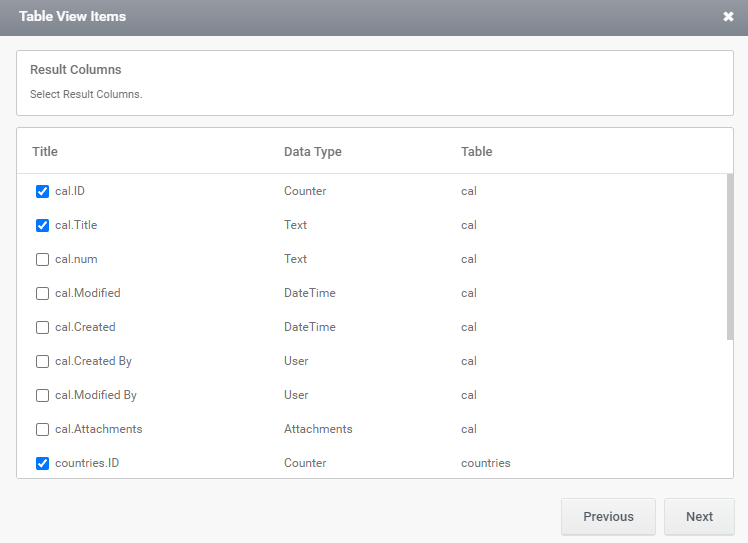Uncheck the cal.Title column checkbox
Image resolution: width=748 pixels, height=543 pixels.
42,225
